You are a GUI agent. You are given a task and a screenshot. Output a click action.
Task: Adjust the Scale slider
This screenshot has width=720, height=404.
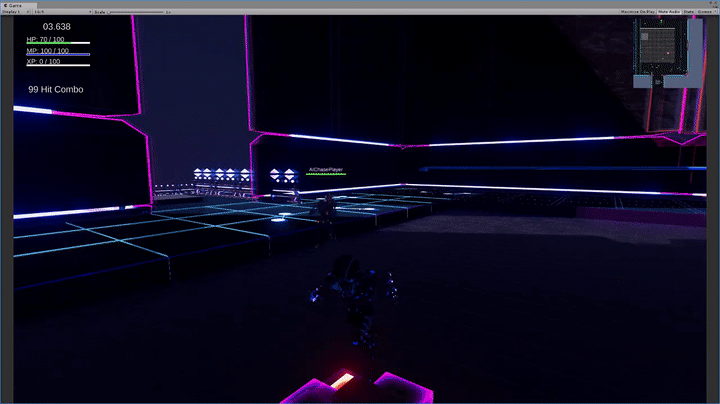pyautogui.click(x=110, y=11)
